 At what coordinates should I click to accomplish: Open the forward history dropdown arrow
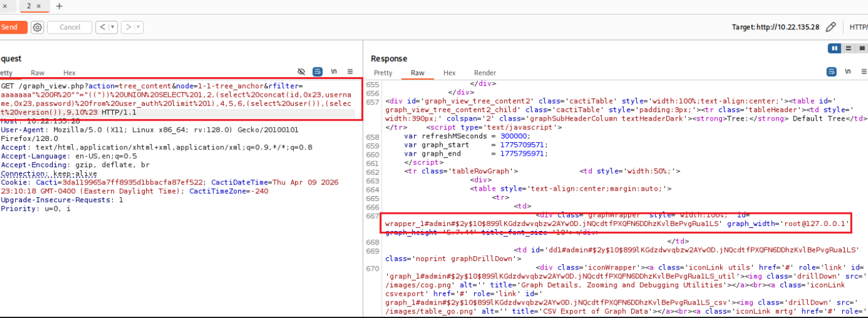[139, 27]
